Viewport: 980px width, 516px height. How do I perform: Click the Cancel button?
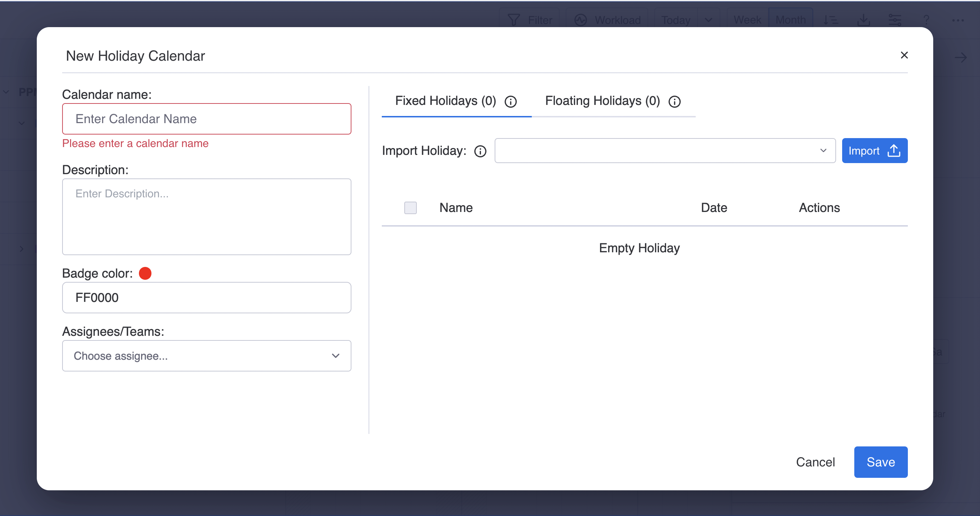[x=815, y=462]
